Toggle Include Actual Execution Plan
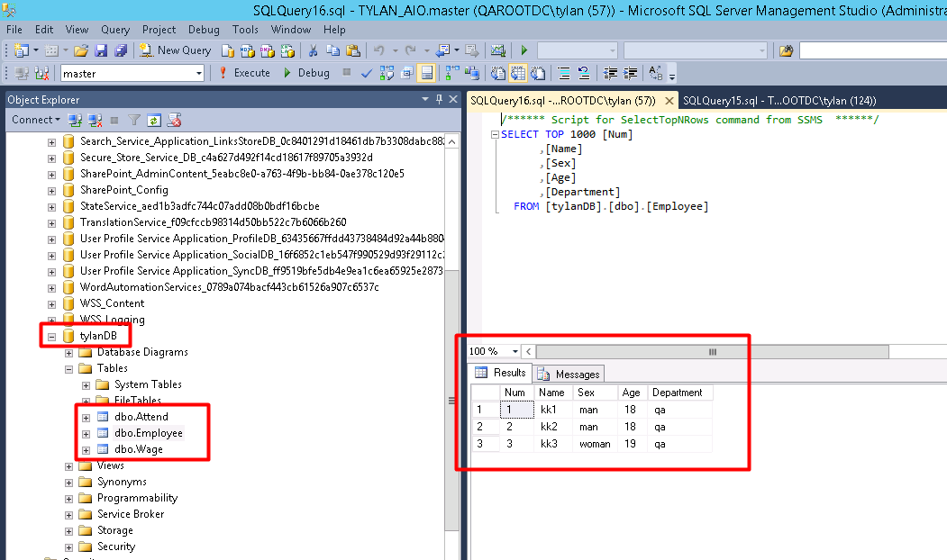 coord(452,74)
